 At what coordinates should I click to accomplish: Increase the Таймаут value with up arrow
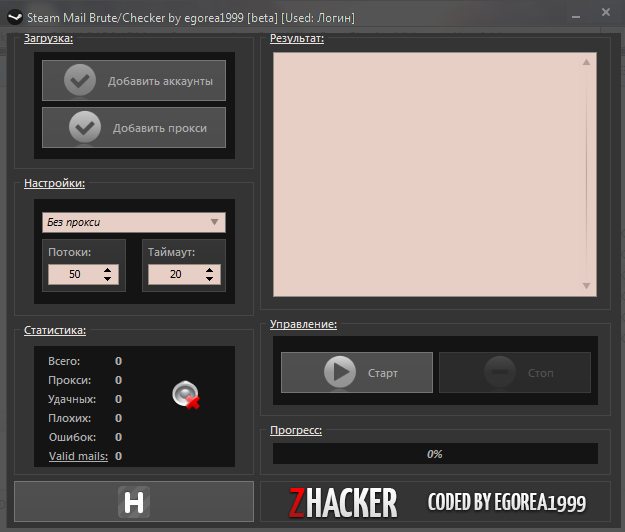click(x=210, y=270)
